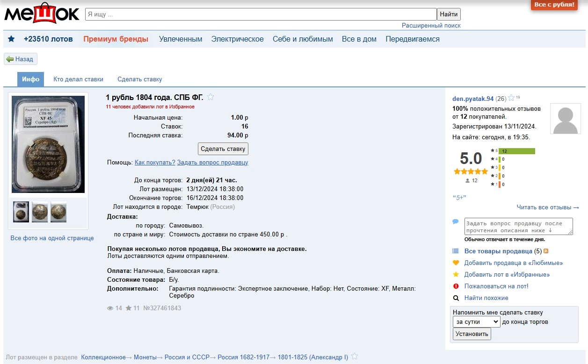Click red exclamation icon to report lot
The width and height of the screenshot is (588, 364).
click(x=456, y=286)
